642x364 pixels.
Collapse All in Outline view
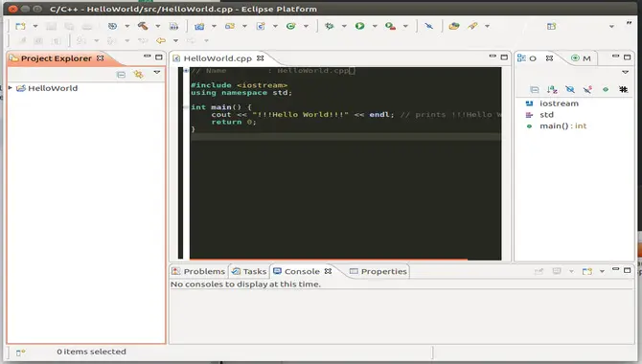[535, 90]
